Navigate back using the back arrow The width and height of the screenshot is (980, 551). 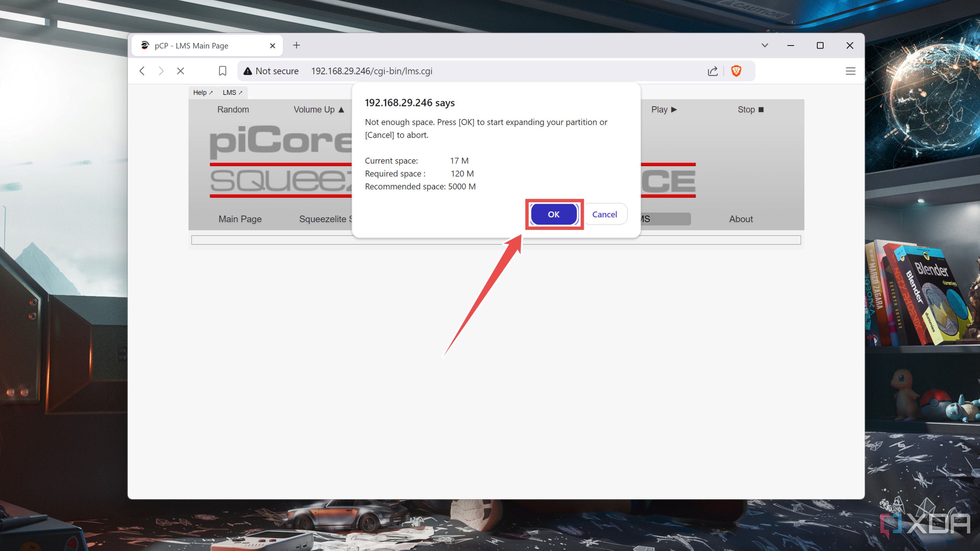click(x=142, y=71)
